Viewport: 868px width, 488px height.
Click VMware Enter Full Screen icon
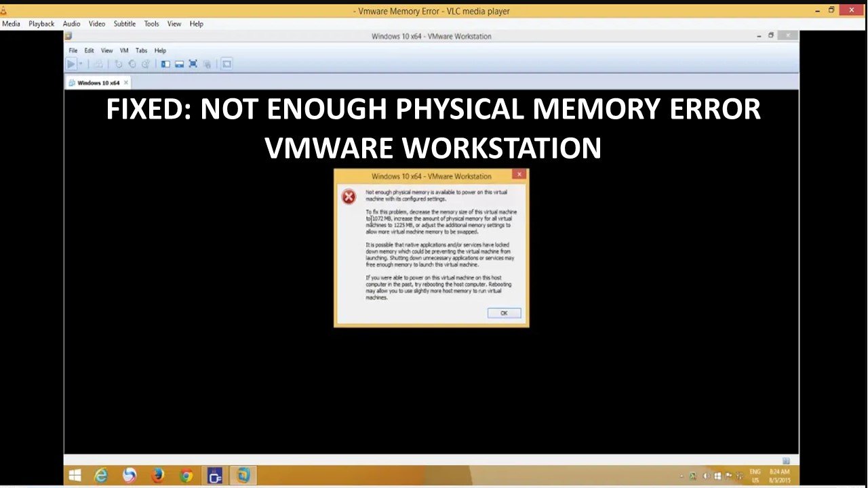(x=193, y=64)
